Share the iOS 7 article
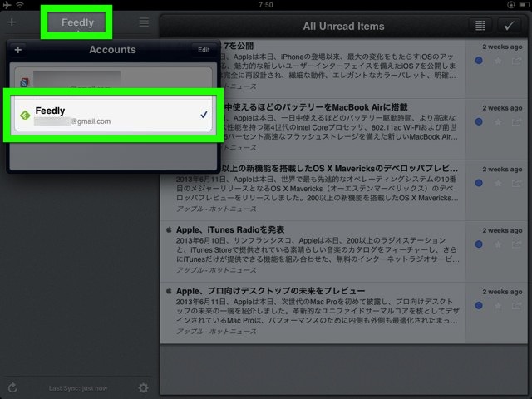 point(517,61)
